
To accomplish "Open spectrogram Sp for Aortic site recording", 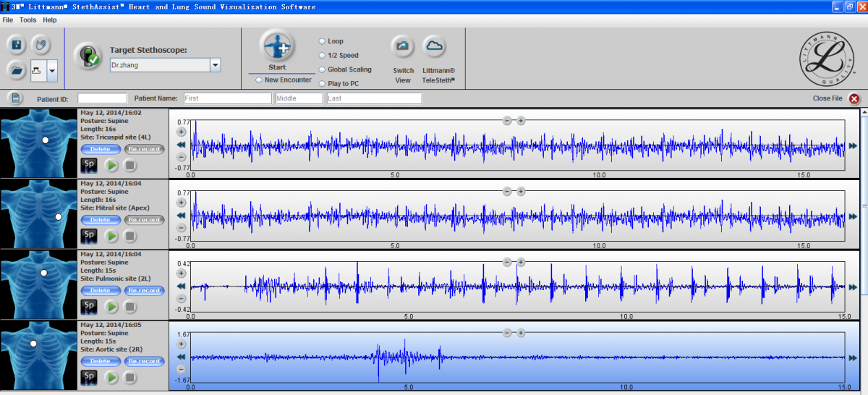I will [x=88, y=377].
